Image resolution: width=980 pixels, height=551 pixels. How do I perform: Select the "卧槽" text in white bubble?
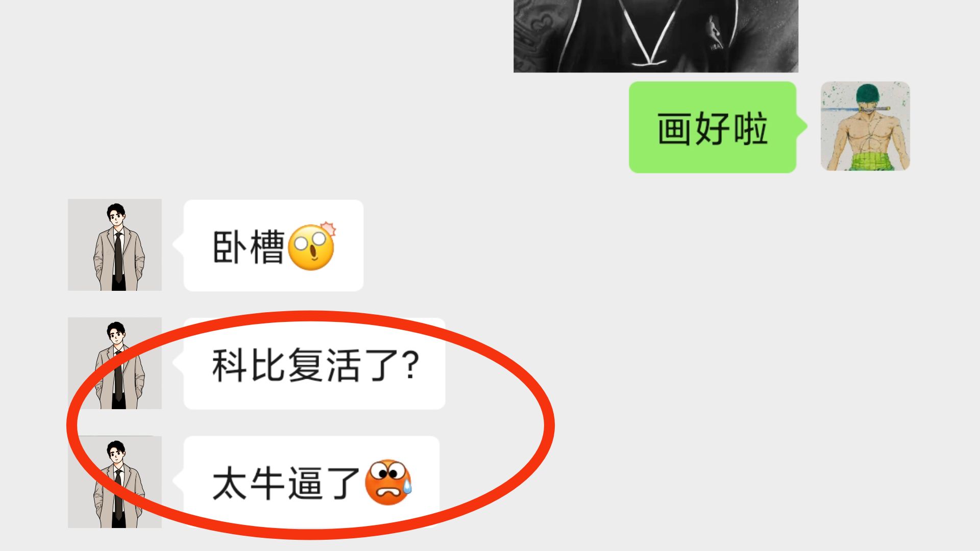pyautogui.click(x=248, y=247)
